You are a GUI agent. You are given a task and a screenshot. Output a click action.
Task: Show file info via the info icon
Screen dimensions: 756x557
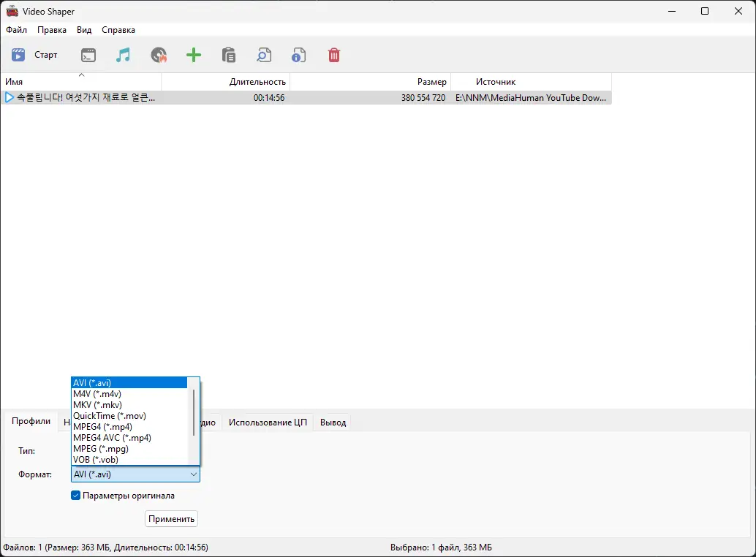[298, 55]
